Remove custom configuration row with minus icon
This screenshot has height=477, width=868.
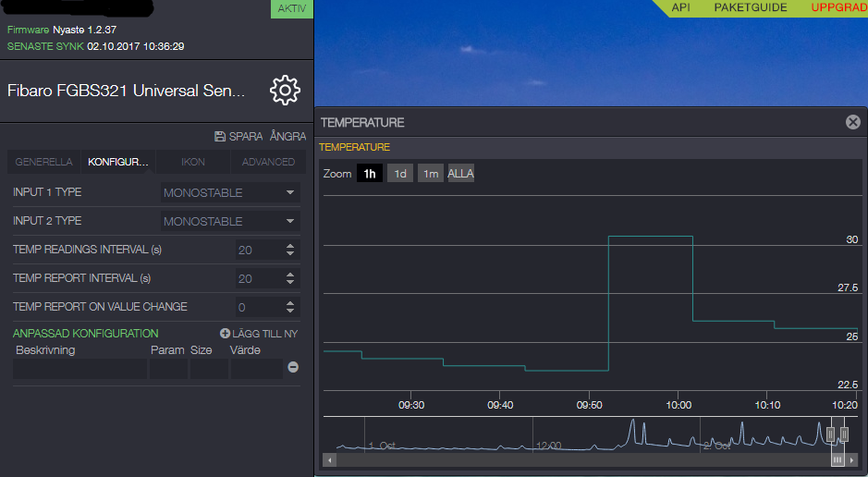293,367
